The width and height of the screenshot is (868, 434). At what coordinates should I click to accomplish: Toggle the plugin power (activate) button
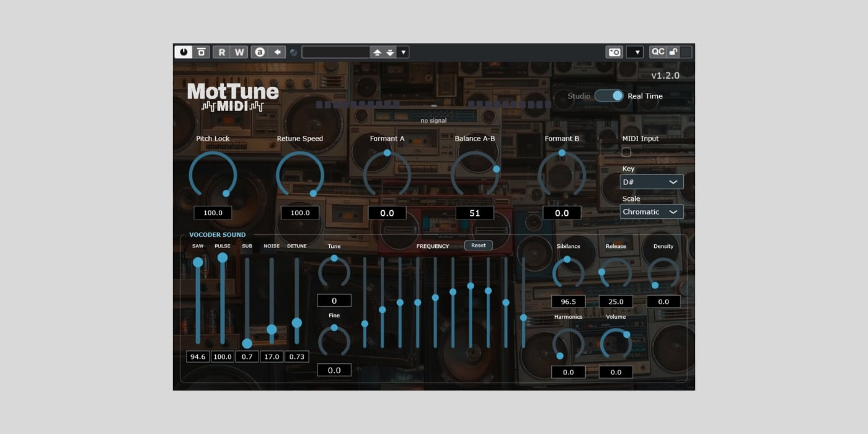click(184, 52)
